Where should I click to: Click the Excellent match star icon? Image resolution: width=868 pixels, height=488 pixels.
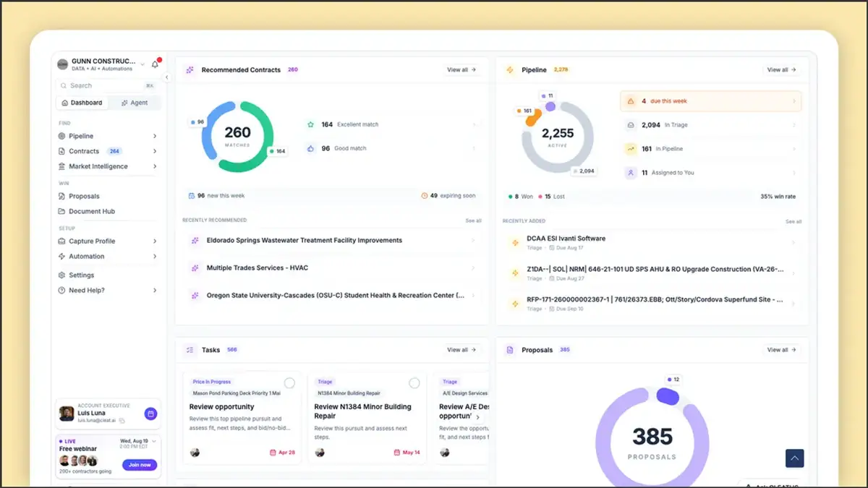310,124
